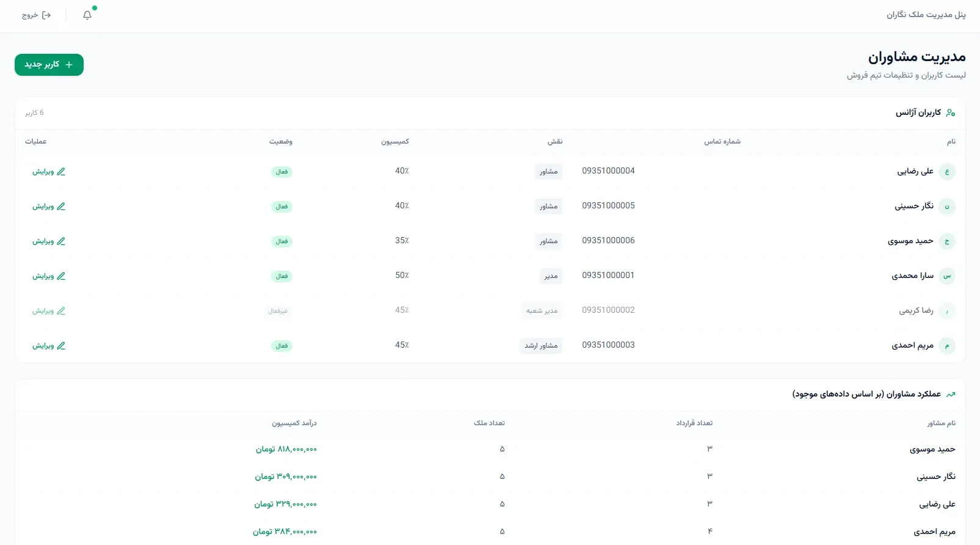
Task: Click the مریم احمدی avatar in users table
Action: [x=947, y=346]
